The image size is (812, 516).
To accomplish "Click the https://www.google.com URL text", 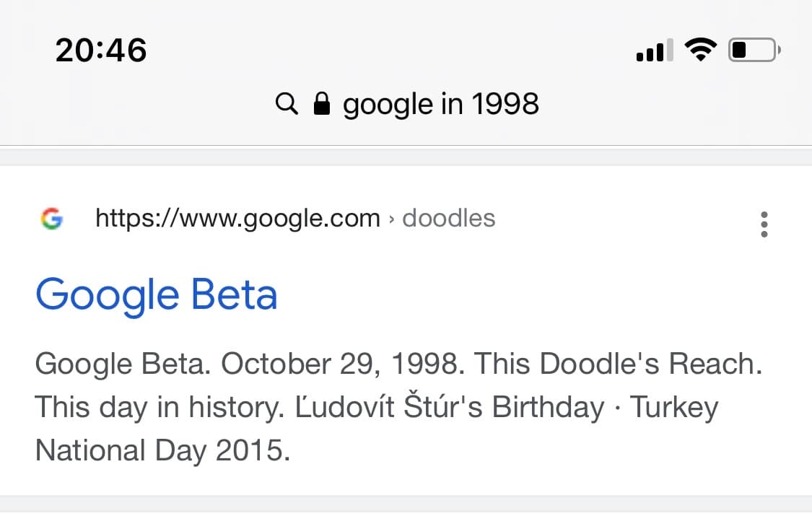I will coord(237,218).
